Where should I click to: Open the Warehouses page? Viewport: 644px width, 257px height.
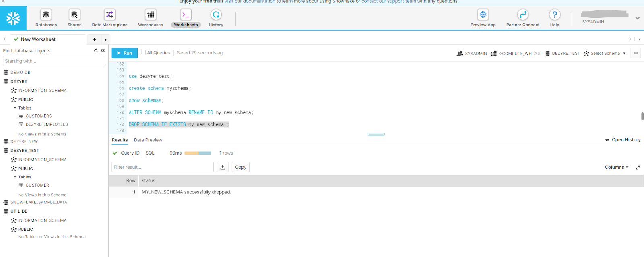[x=151, y=19]
